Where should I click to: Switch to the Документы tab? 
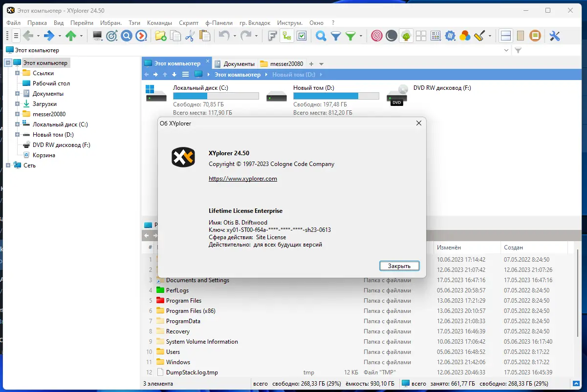(x=239, y=63)
